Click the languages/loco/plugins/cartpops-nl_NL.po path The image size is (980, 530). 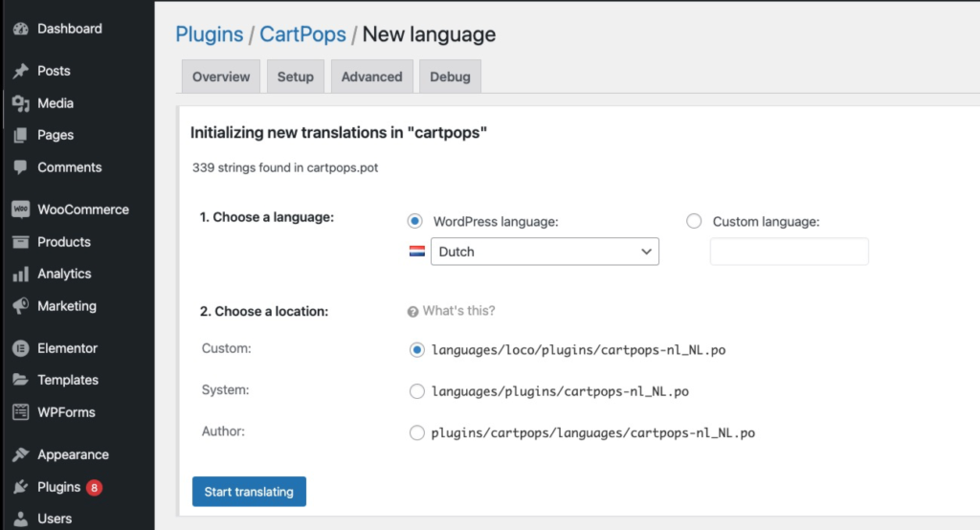579,350
